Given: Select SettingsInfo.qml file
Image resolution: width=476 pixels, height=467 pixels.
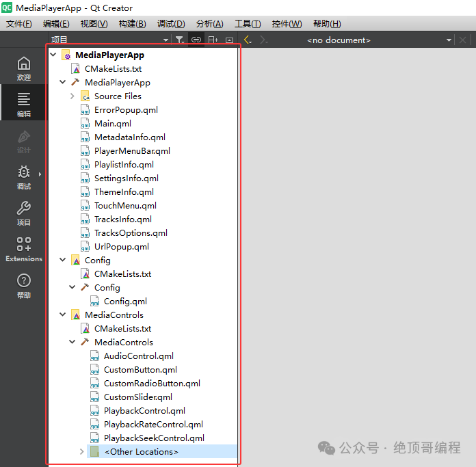Looking at the screenshot, I should [127, 178].
